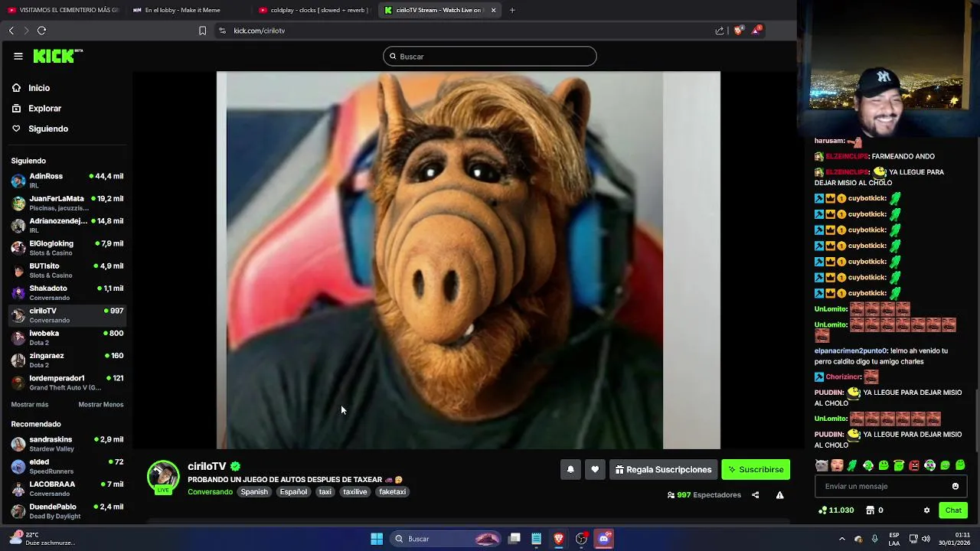
Task: Open recommended channel DuendePablo
Action: coord(67,511)
